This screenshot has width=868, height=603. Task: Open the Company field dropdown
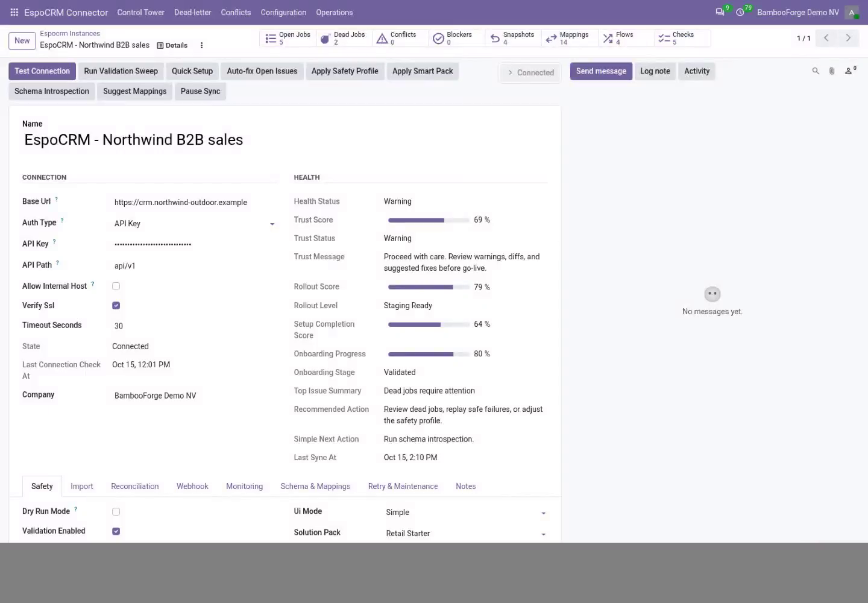195,396
